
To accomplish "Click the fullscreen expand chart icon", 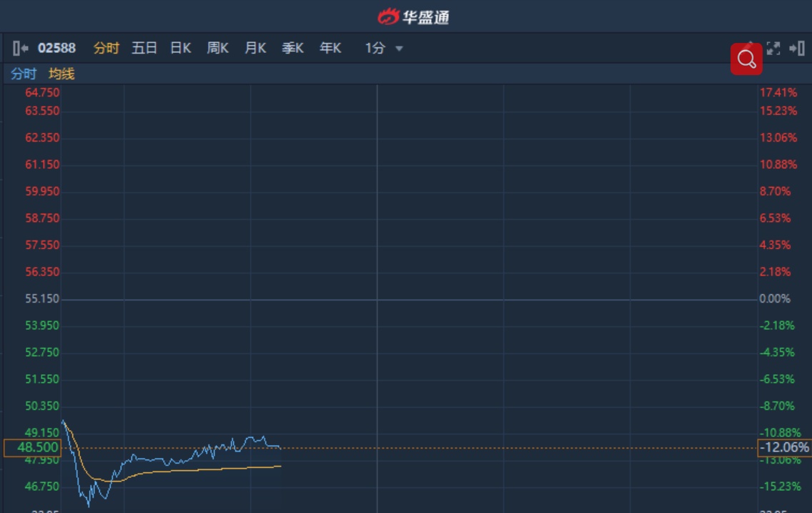I will pyautogui.click(x=773, y=49).
